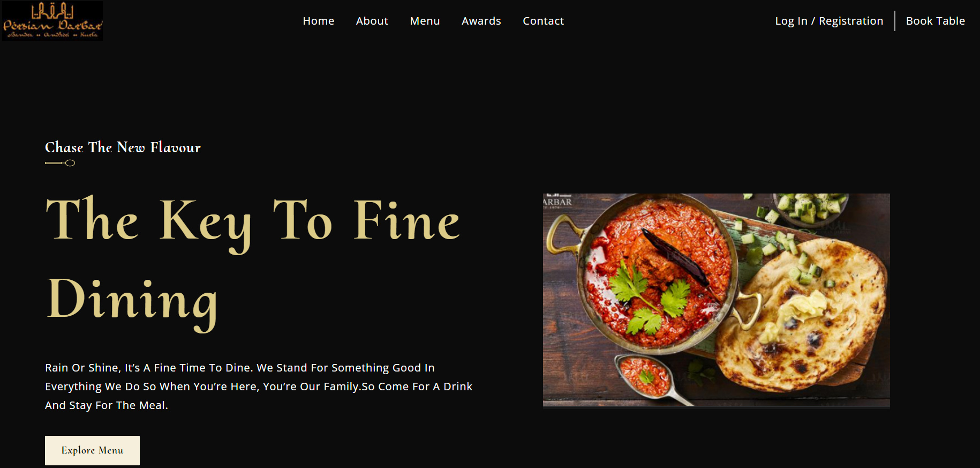Image resolution: width=980 pixels, height=468 pixels.
Task: Go to the About page
Action: (x=372, y=21)
